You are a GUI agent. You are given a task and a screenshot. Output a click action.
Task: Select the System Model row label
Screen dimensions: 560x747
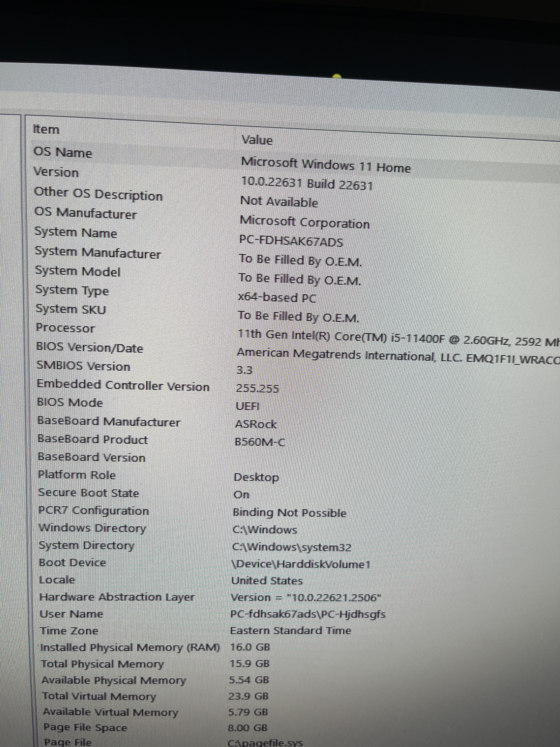[x=78, y=271]
